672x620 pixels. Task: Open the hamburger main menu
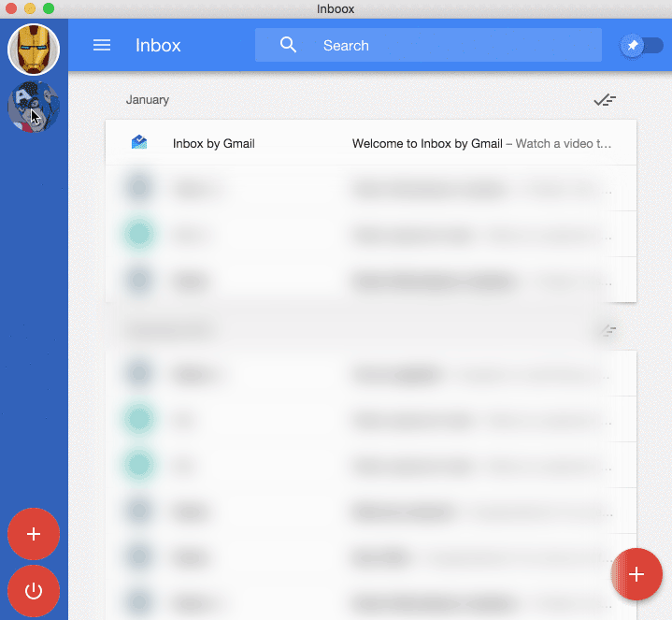tap(102, 45)
